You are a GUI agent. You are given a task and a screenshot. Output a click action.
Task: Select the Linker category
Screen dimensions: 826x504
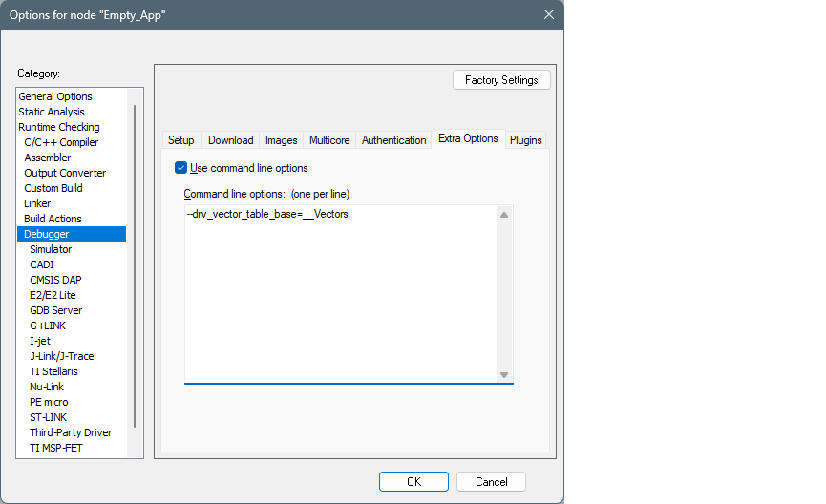coord(37,203)
